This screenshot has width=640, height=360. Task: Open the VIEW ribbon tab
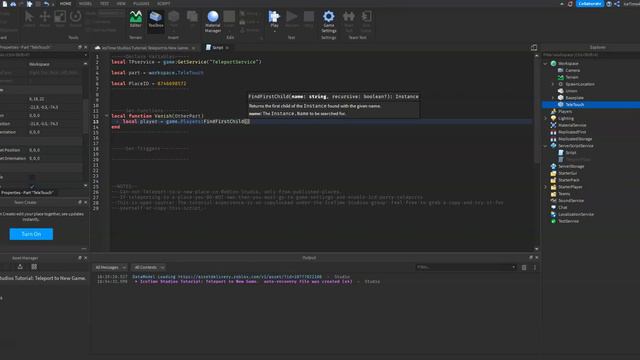pos(121,4)
